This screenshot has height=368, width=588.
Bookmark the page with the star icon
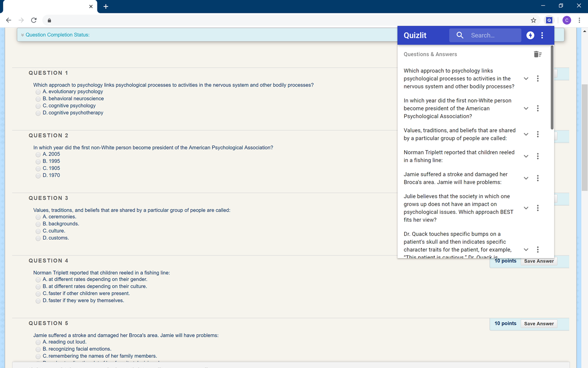click(533, 20)
